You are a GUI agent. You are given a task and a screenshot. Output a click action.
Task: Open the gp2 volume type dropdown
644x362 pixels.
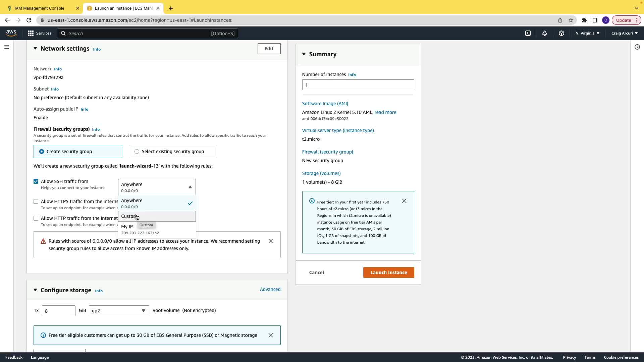tap(119, 311)
